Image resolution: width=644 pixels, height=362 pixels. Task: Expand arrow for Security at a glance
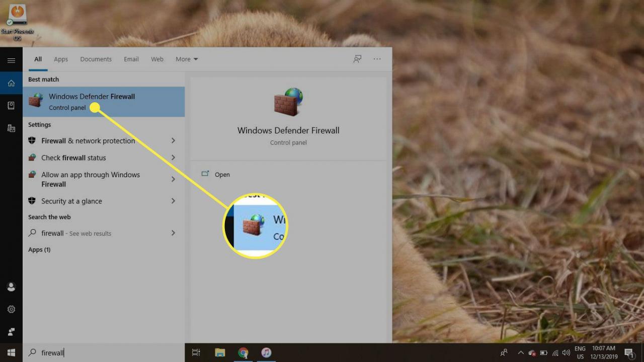(x=173, y=201)
